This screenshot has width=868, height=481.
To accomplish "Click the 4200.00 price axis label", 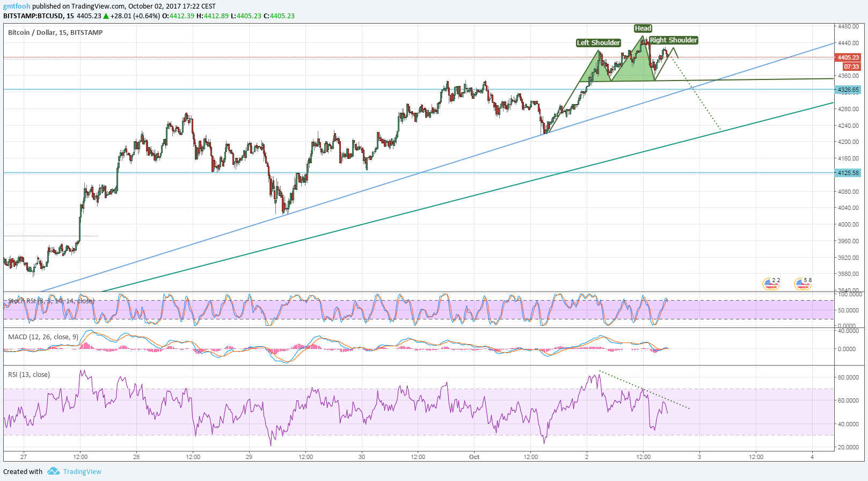I will (848, 142).
